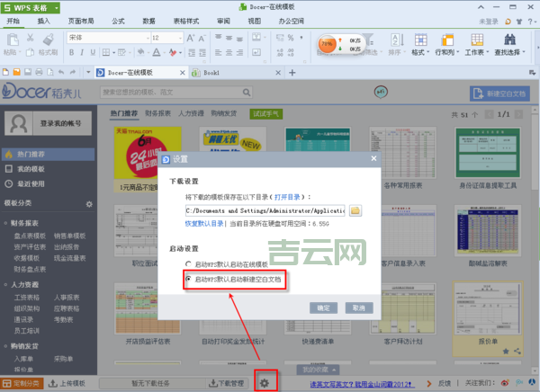Click 确定 in settings dialog
The width and height of the screenshot is (540, 392).
coord(323,307)
